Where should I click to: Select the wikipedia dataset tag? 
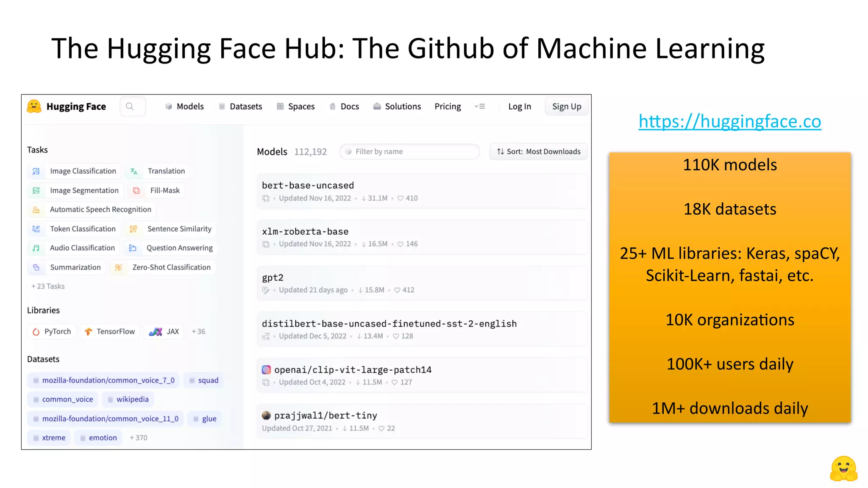pyautogui.click(x=128, y=399)
